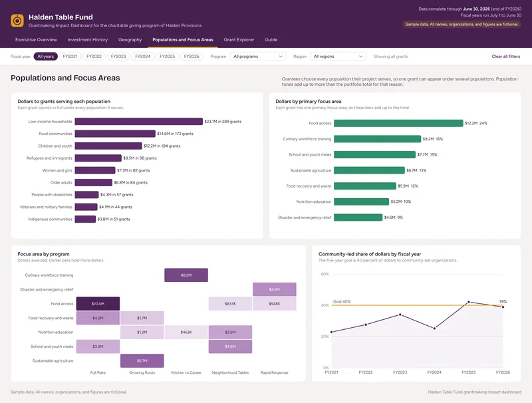
Task: Click the 'Full Plate' column label
Action: click(98, 372)
